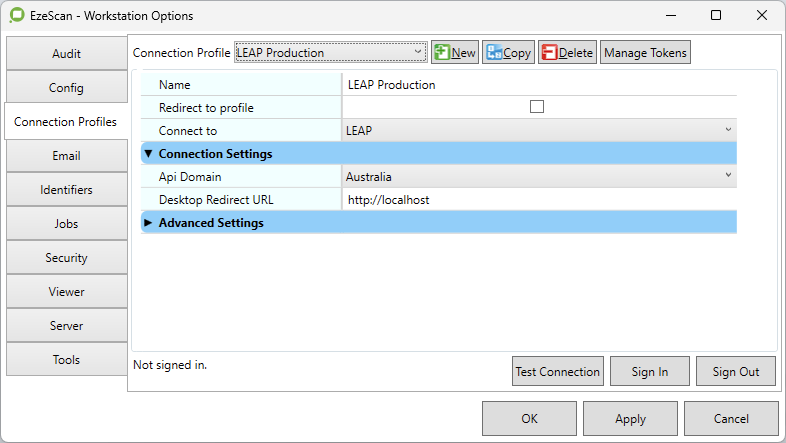Click the Test Connection button

coord(557,372)
